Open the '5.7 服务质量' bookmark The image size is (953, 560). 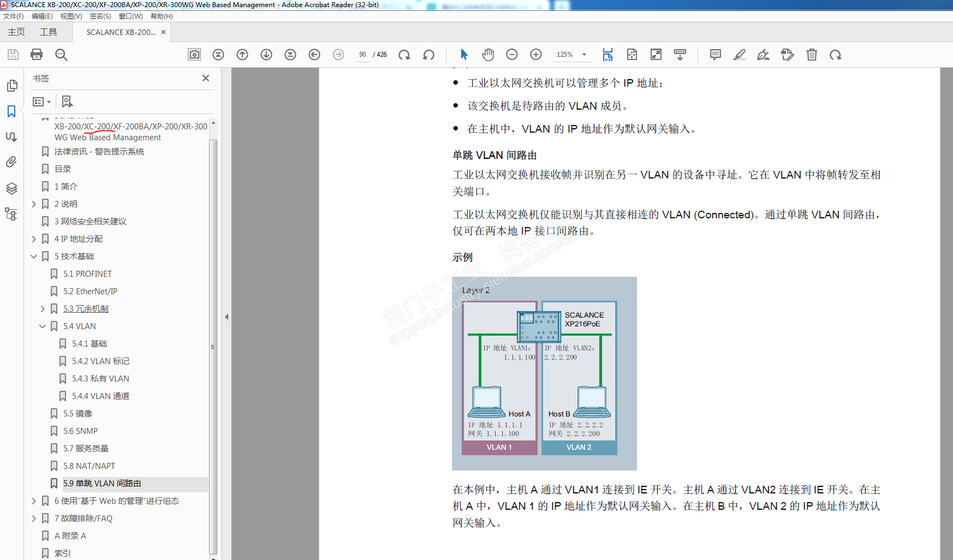click(x=86, y=449)
